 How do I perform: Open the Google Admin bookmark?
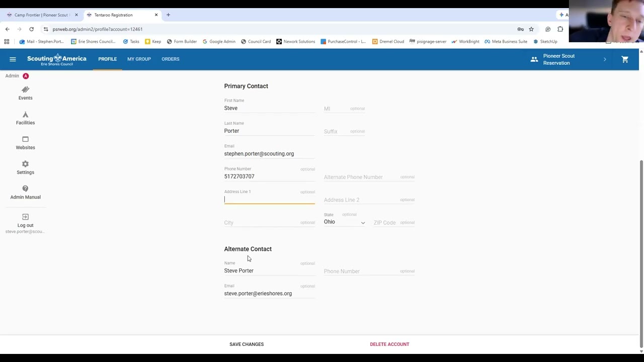coord(219,41)
